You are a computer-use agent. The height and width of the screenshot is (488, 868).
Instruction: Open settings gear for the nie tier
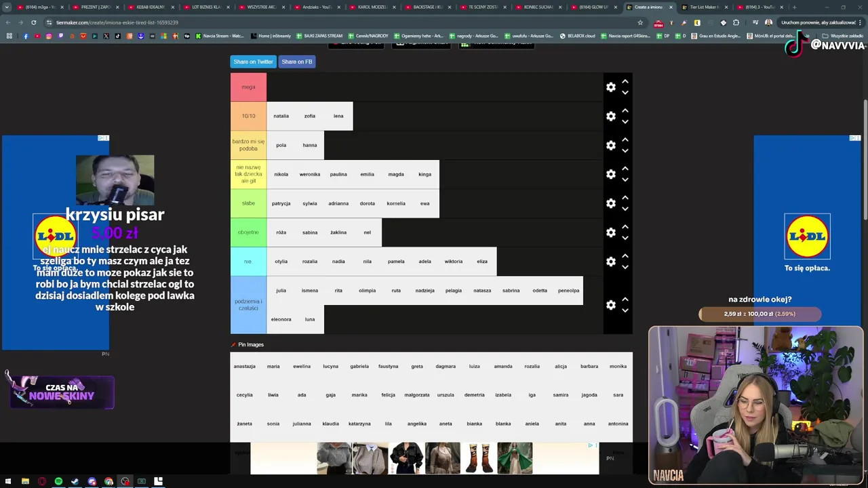611,262
